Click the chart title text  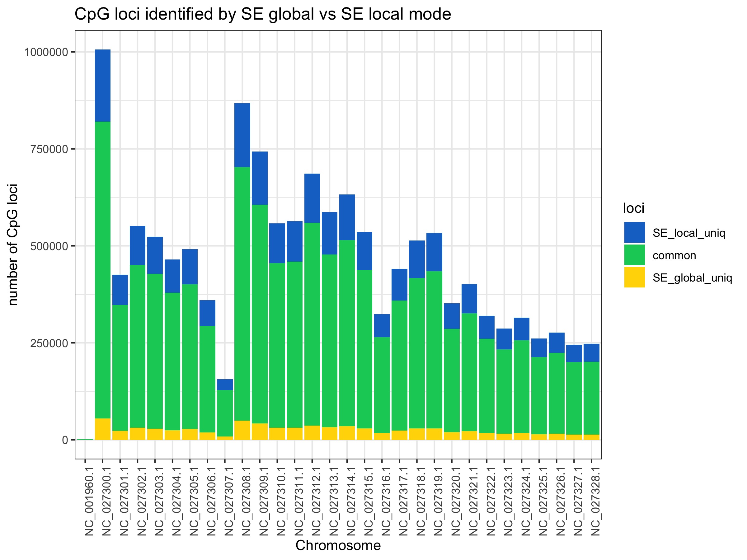[x=262, y=14]
